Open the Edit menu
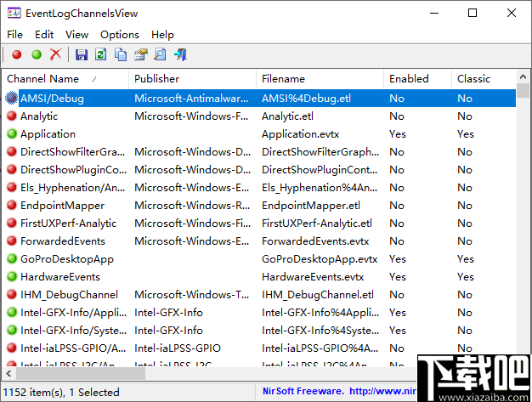The image size is (532, 402). coord(44,35)
